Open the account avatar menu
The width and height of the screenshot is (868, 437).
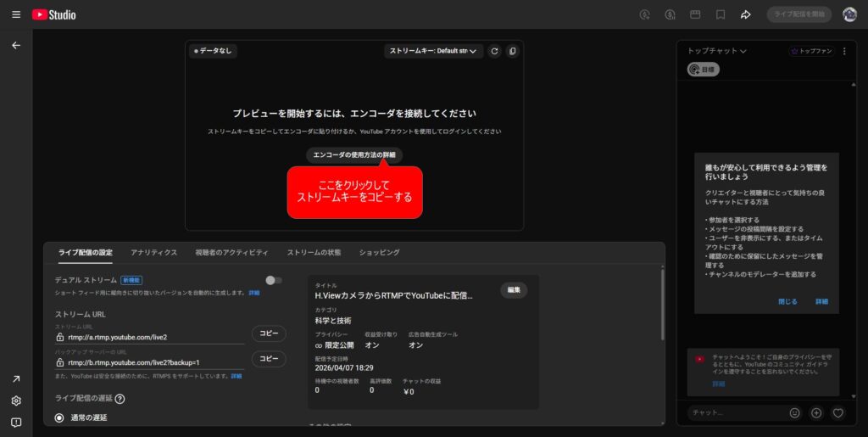(849, 14)
